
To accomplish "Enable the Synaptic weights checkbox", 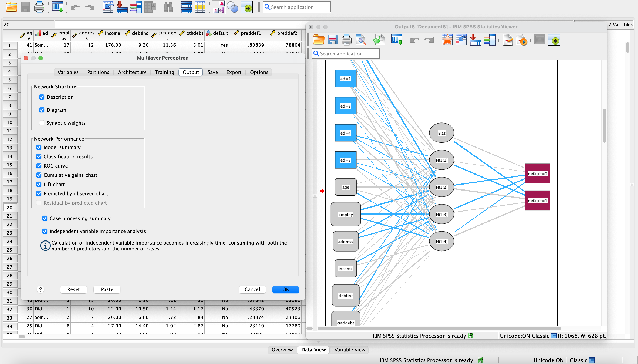I will pos(42,123).
